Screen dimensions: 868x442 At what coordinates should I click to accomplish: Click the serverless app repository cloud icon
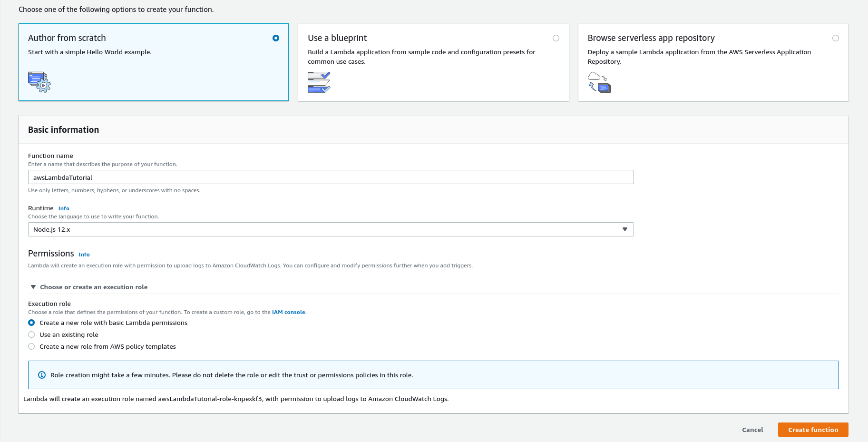pyautogui.click(x=599, y=82)
